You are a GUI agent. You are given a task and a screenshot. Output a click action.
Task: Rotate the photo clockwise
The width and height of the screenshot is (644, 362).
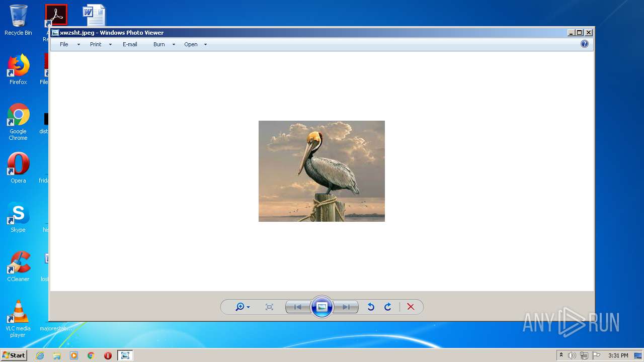388,307
